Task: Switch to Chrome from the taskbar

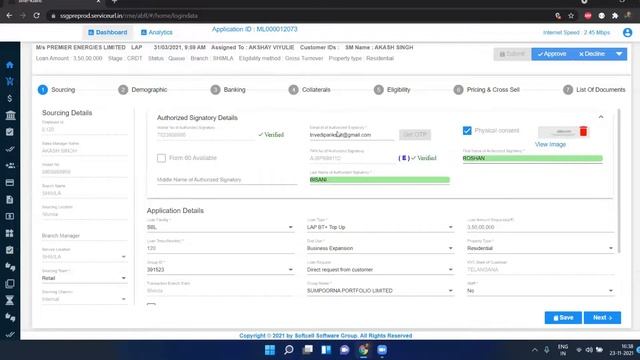Action: 363,350
